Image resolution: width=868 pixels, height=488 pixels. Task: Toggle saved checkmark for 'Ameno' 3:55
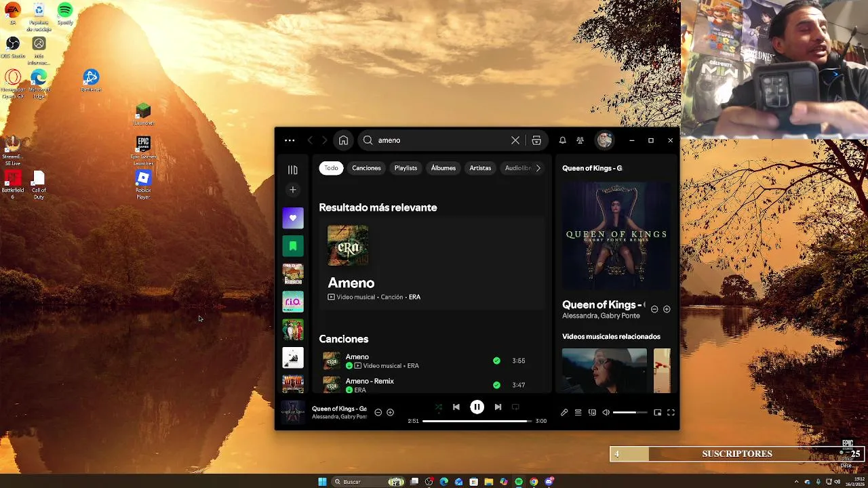(496, 361)
